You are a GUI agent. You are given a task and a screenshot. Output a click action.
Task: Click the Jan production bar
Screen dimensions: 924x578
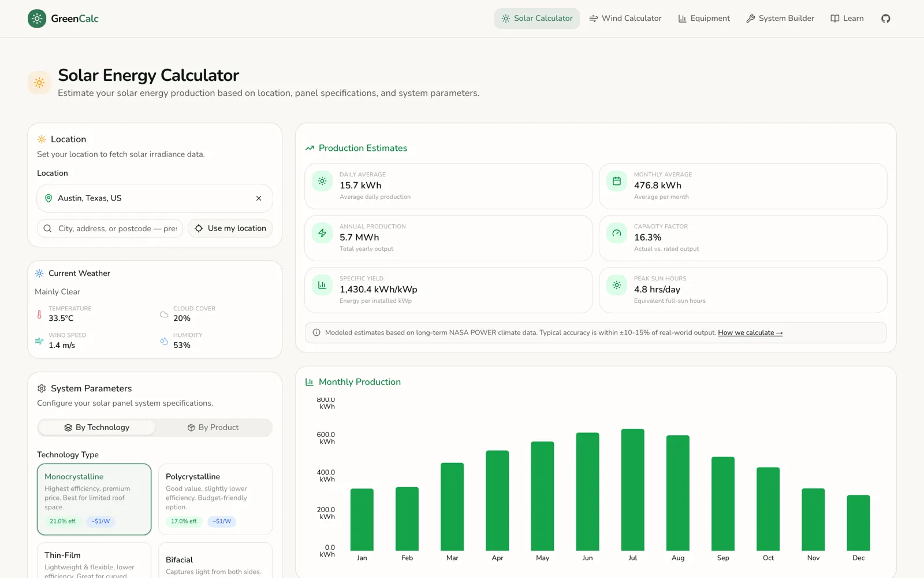pyautogui.click(x=362, y=520)
